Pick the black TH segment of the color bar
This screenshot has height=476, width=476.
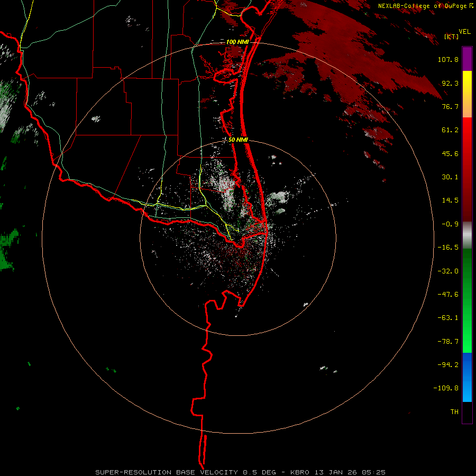(x=467, y=412)
